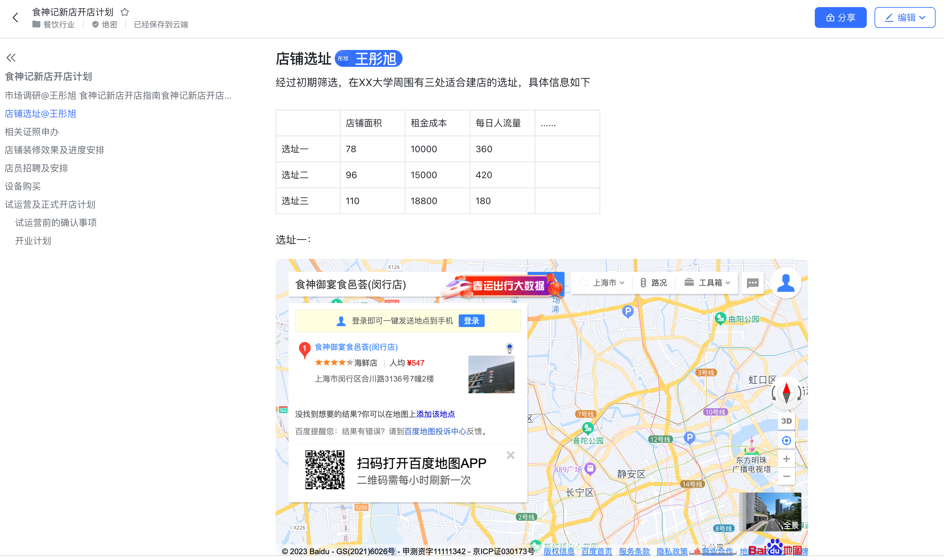Click the 绝密 shield security icon

[95, 25]
